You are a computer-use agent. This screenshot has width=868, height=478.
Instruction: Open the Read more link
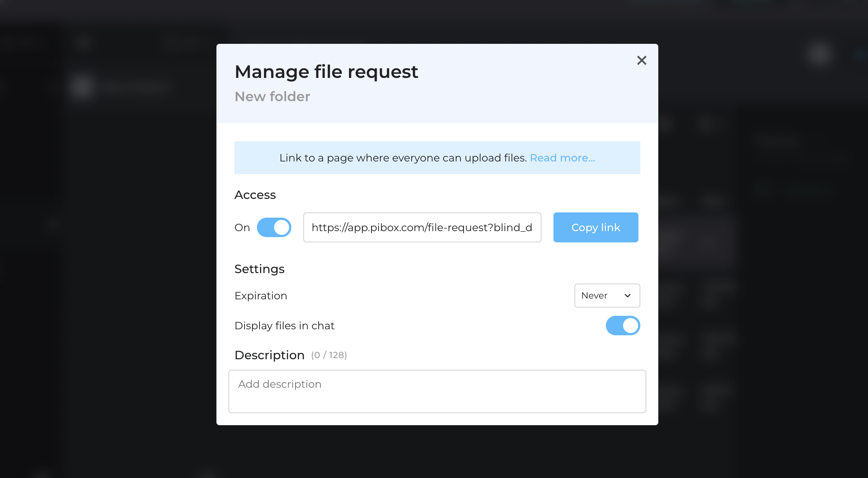562,158
